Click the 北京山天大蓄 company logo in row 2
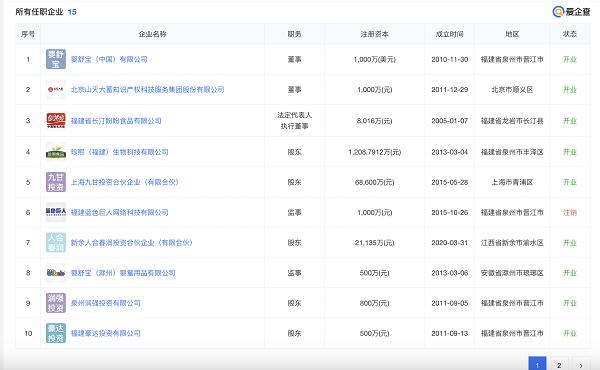Screen dimensions: 600x370 [x=56, y=90]
